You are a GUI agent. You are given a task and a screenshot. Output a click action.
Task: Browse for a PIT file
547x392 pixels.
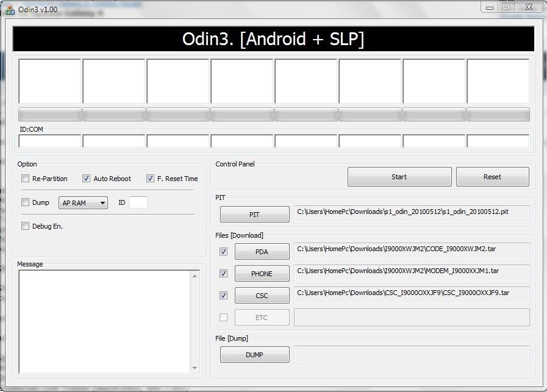point(255,215)
